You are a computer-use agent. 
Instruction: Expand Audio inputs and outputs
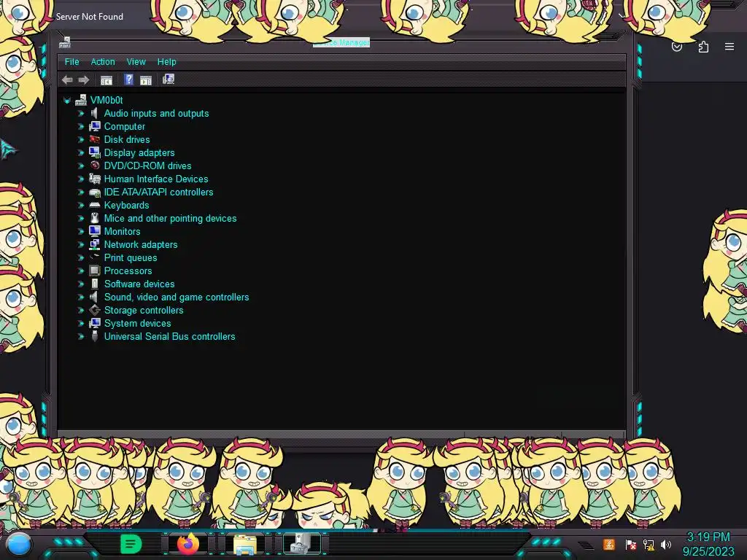pos(80,113)
